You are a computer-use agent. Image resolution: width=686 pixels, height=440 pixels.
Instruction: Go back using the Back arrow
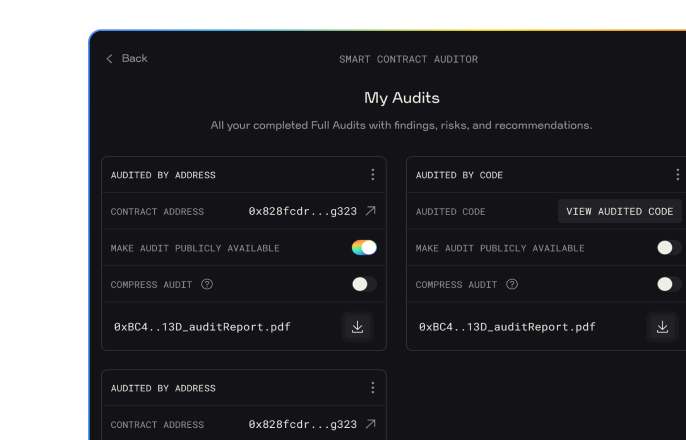[x=109, y=59]
